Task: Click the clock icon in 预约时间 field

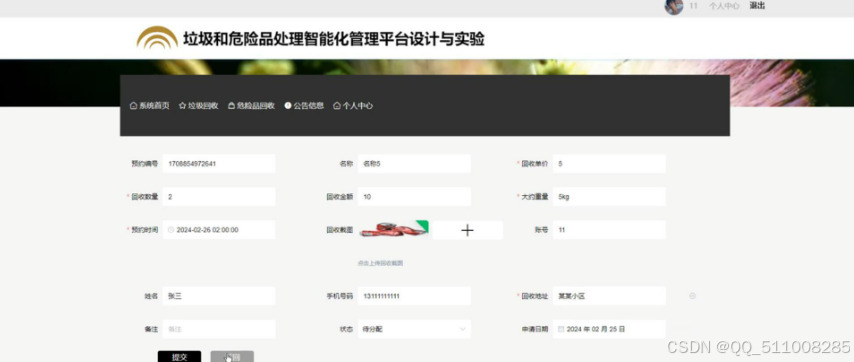Action: (171, 230)
